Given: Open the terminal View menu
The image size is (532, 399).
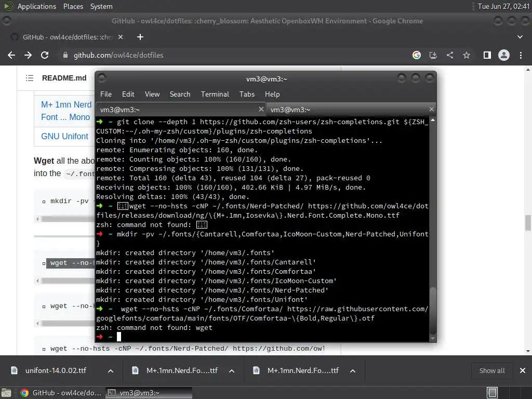Looking at the screenshot, I should (x=152, y=95).
